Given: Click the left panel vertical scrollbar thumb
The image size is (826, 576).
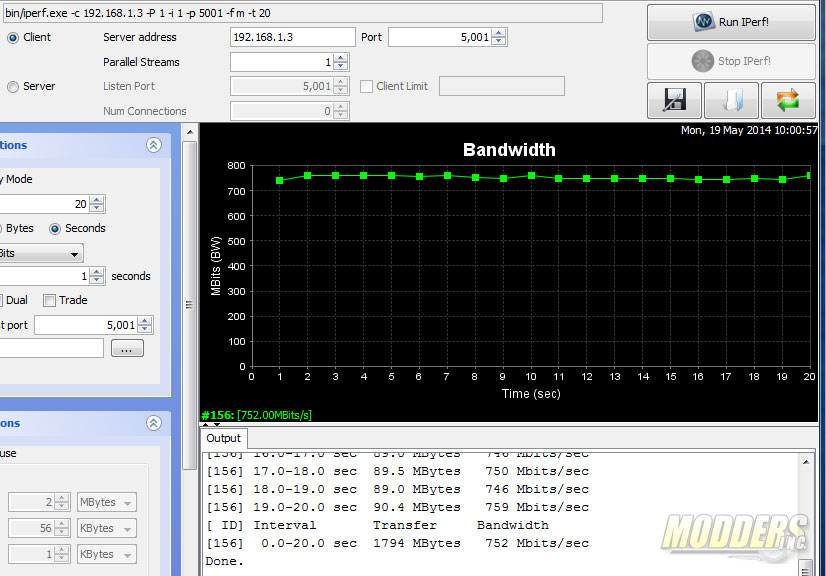Looking at the screenshot, I should (190, 305).
